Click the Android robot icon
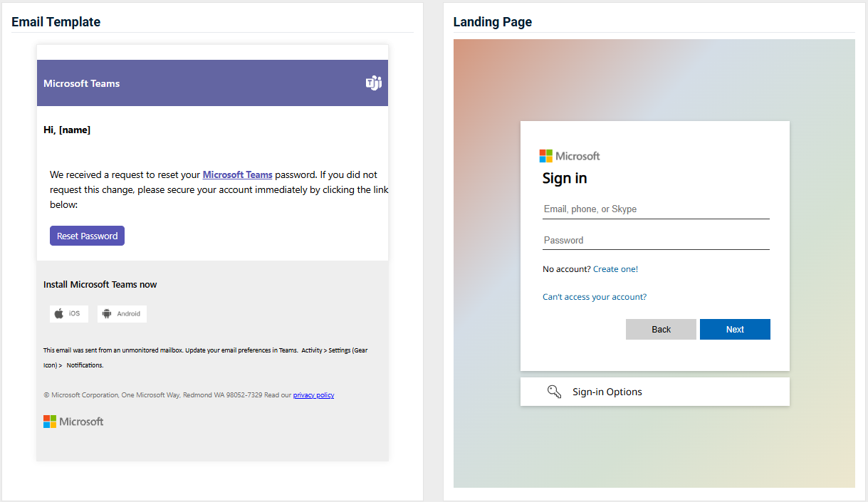The width and height of the screenshot is (868, 502). tap(108, 313)
